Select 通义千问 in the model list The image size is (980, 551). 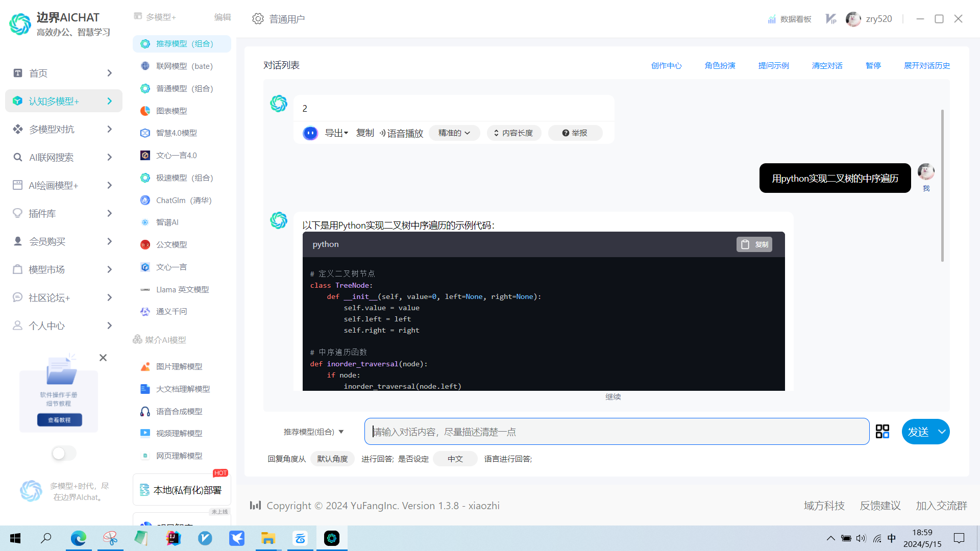pos(171,311)
